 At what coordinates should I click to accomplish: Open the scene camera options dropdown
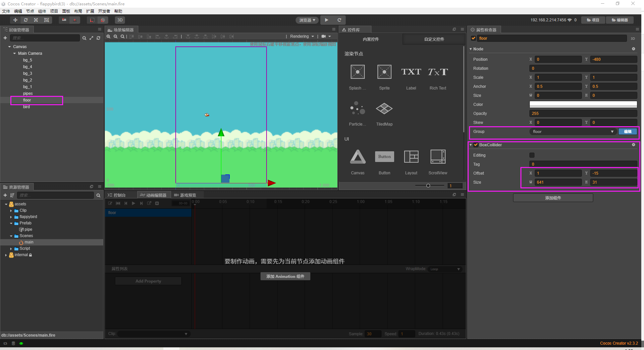(326, 36)
